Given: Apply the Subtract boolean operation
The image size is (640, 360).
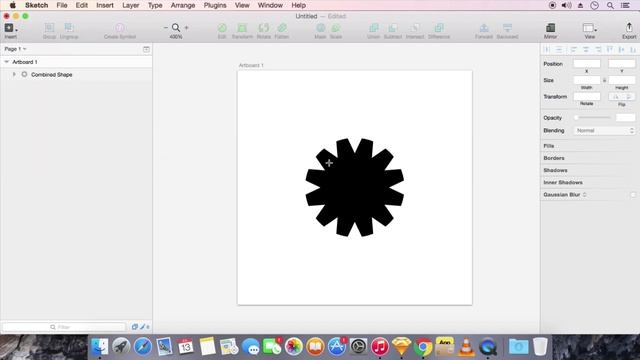Looking at the screenshot, I should pyautogui.click(x=393, y=28).
